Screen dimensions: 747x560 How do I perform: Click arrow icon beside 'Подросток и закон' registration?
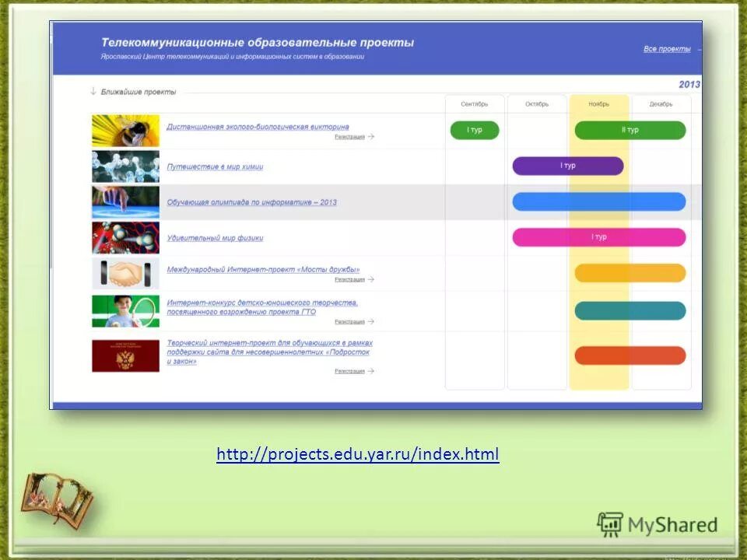[x=371, y=371]
